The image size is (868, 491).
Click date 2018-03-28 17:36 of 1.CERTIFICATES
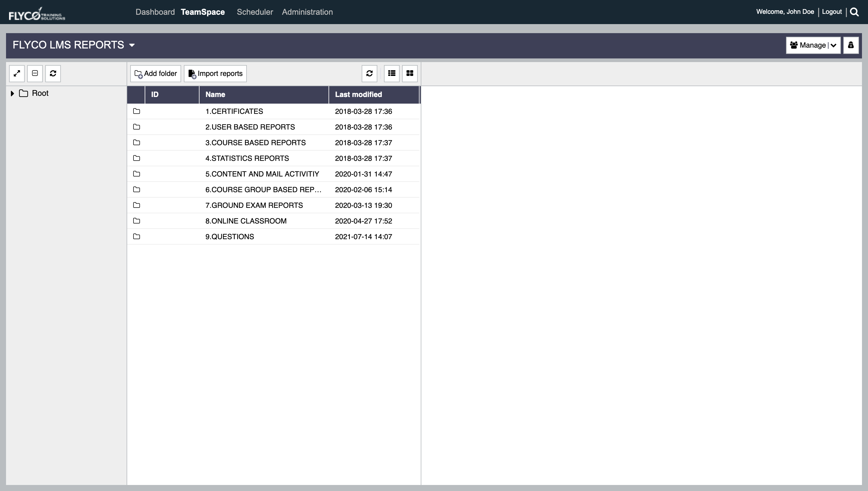(x=363, y=111)
